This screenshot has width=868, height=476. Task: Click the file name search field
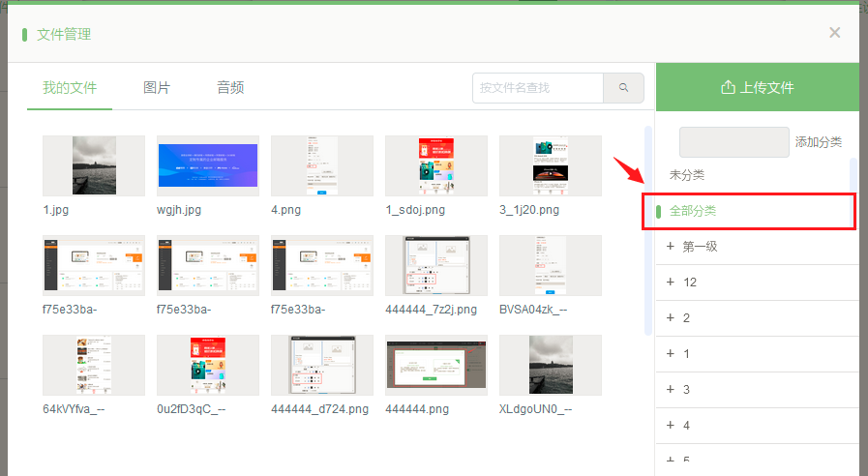(538, 88)
